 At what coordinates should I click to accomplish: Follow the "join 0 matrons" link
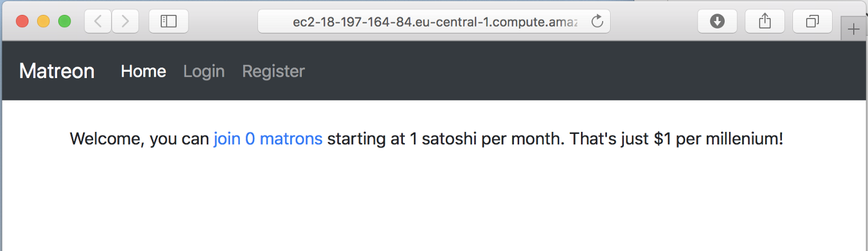268,139
